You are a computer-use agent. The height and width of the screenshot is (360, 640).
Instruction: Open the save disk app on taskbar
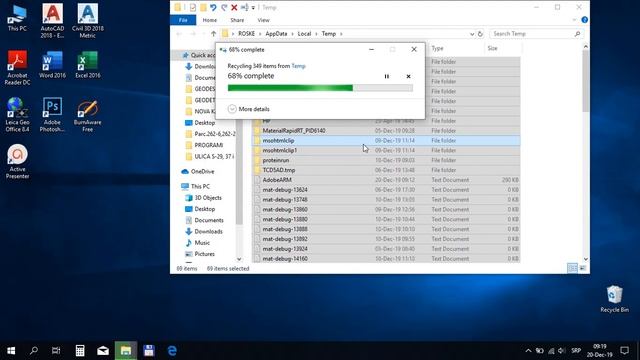click(149, 351)
